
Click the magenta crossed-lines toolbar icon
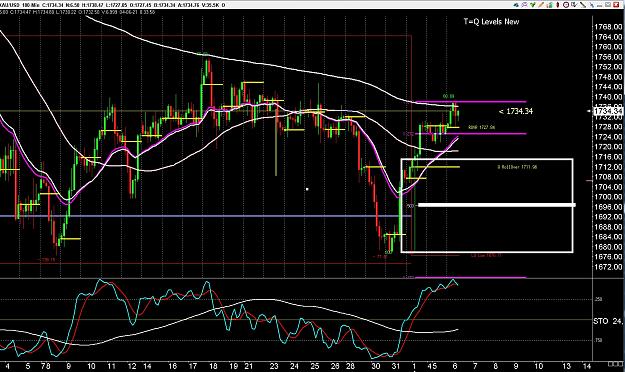point(525,5)
